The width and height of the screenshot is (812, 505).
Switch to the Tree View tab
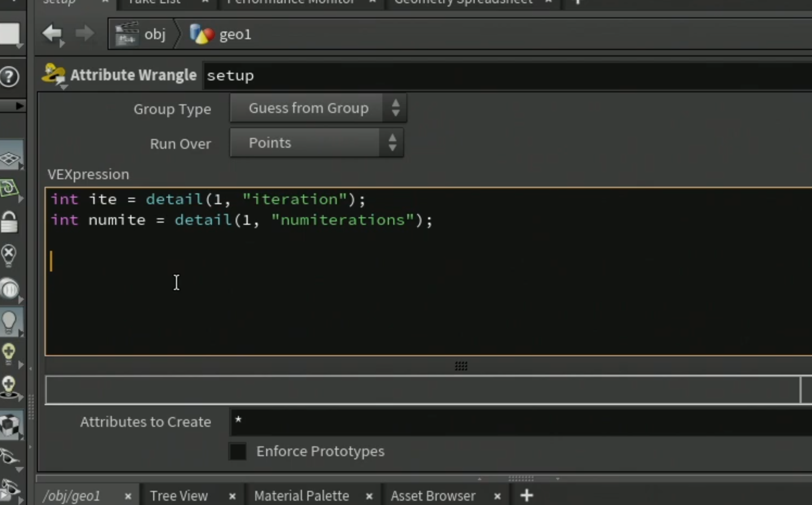[179, 496]
